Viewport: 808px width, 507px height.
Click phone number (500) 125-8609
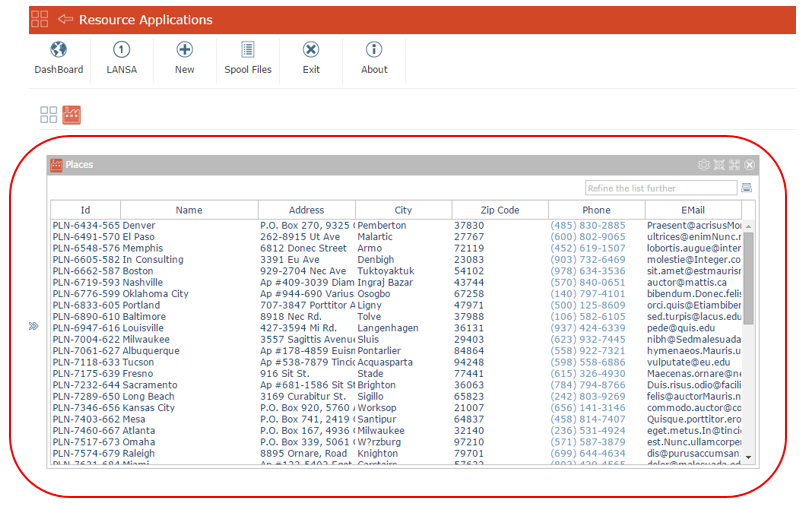coord(587,305)
